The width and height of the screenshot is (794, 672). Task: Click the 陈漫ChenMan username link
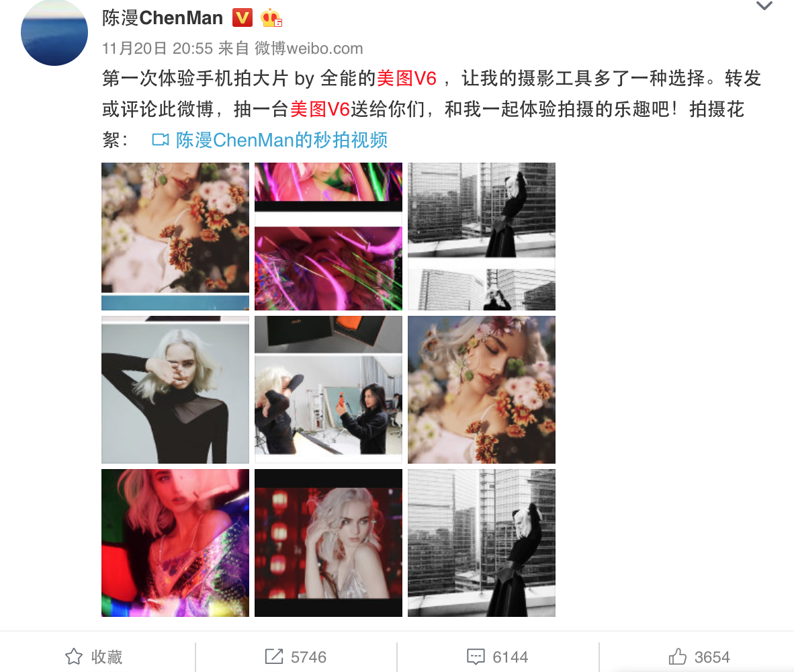click(x=163, y=17)
